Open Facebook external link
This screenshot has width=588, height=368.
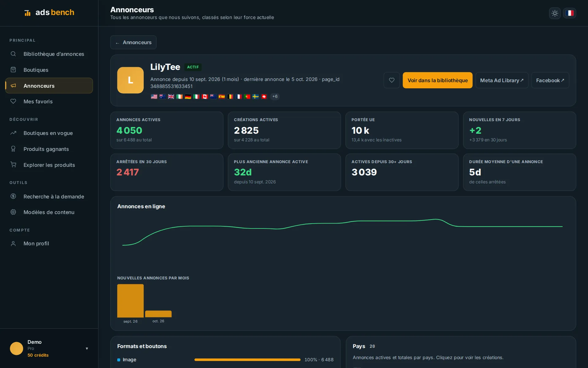point(550,80)
